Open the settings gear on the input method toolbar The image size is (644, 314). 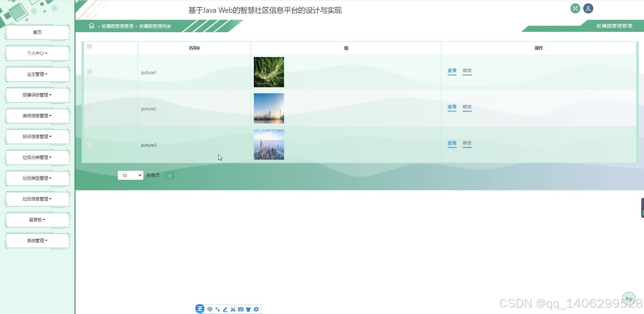coord(256,309)
